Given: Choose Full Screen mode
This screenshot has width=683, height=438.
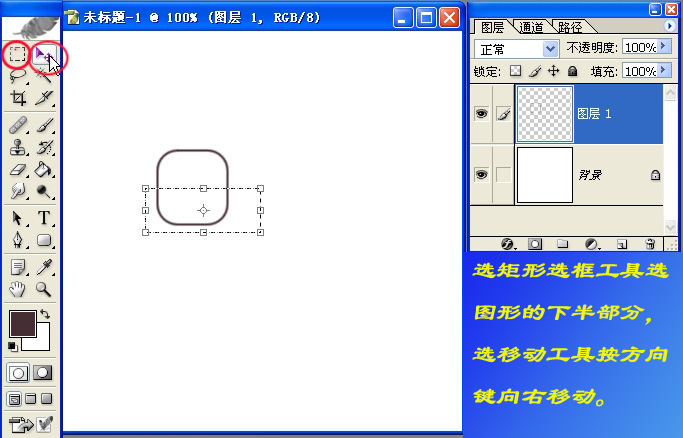Looking at the screenshot, I should pyautogui.click(x=47, y=399).
